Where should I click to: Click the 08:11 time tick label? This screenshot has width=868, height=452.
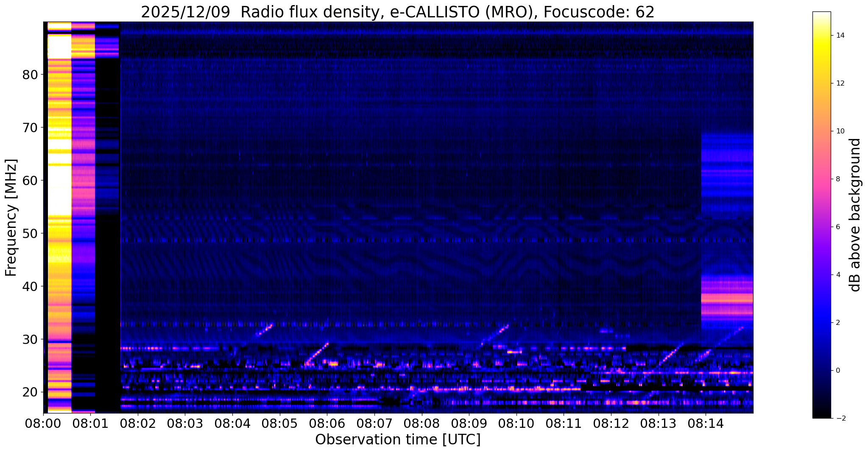click(x=564, y=423)
